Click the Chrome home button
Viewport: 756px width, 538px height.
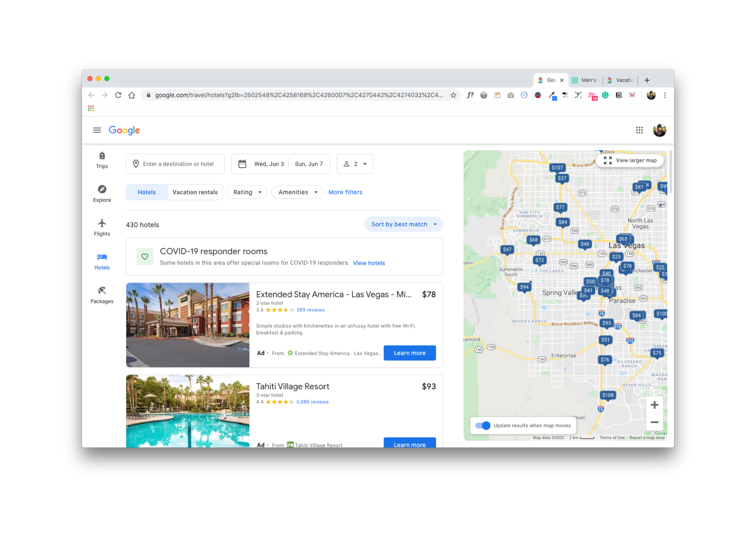[x=132, y=95]
